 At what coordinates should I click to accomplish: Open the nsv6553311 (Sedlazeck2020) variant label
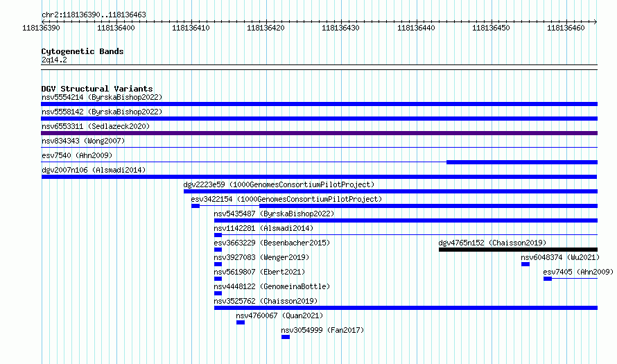(96, 126)
